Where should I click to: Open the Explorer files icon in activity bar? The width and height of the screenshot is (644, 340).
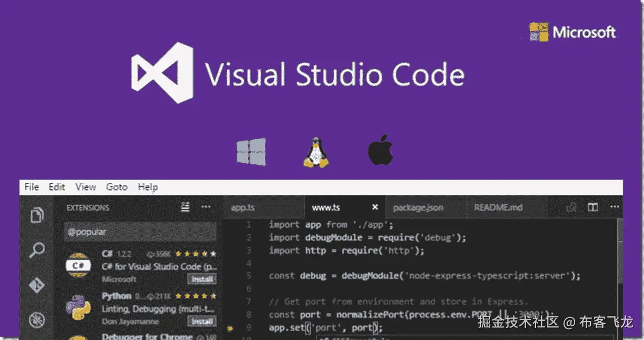tap(37, 214)
